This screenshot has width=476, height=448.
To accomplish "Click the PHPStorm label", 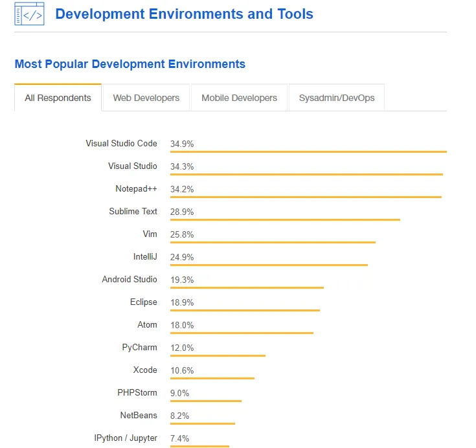I will pos(137,393).
